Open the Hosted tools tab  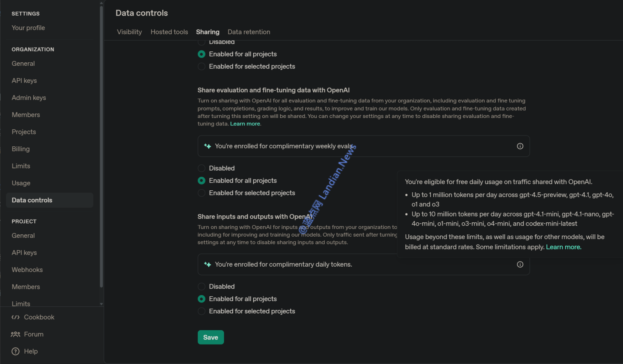(169, 32)
